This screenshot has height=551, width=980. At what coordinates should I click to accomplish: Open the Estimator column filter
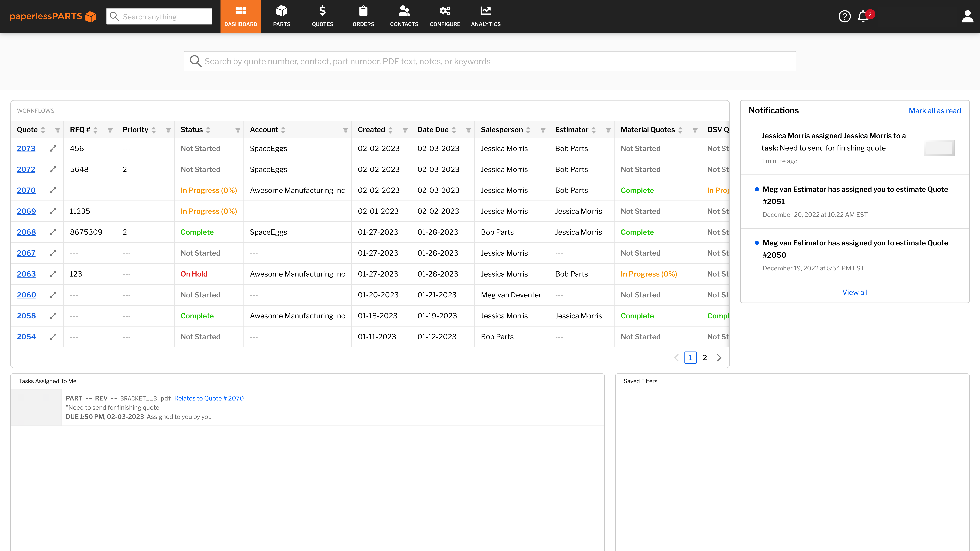pyautogui.click(x=608, y=130)
